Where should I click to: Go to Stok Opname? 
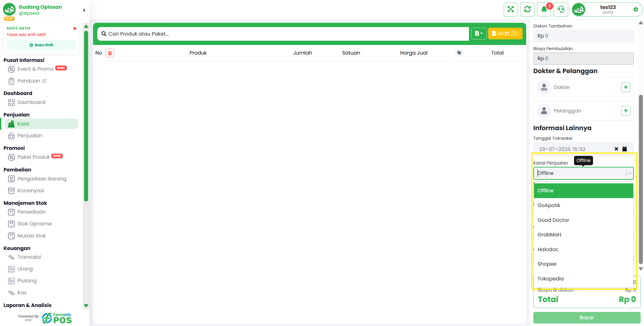(x=41, y=224)
